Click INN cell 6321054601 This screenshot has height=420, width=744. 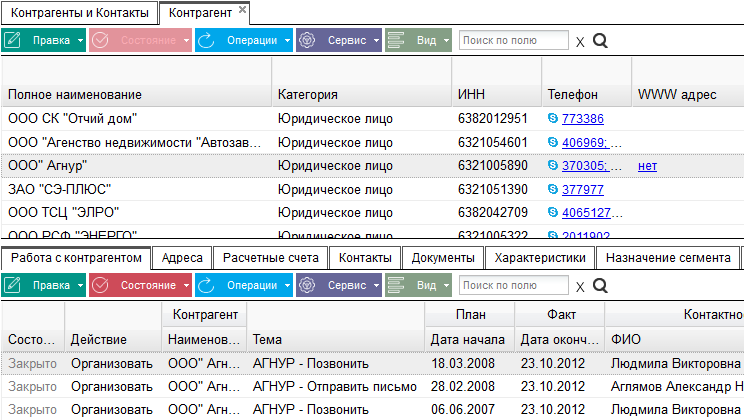(493, 142)
